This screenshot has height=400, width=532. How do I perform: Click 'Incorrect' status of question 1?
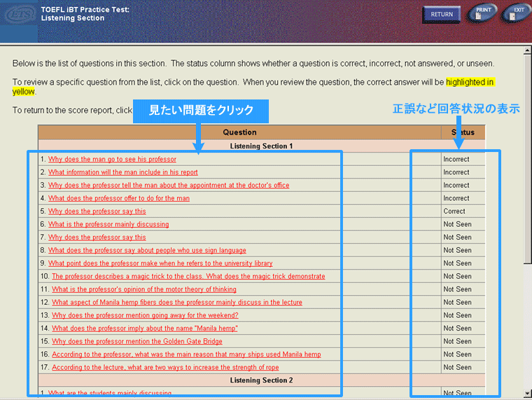[x=456, y=159]
